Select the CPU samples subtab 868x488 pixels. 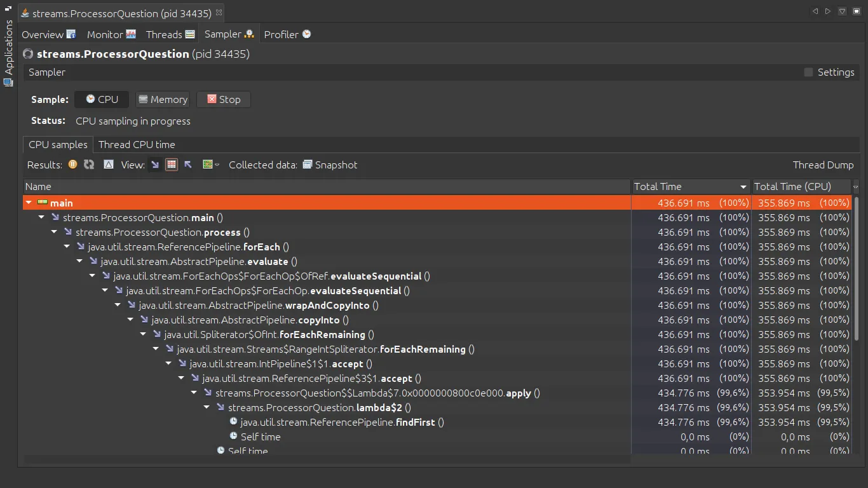pos(58,144)
